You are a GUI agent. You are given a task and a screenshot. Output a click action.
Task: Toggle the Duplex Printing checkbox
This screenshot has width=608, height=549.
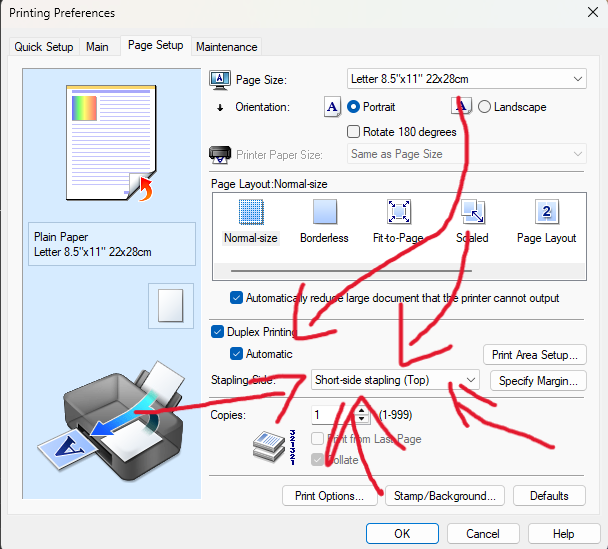point(218,332)
